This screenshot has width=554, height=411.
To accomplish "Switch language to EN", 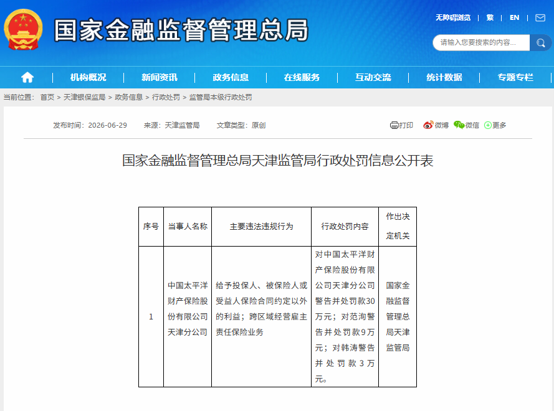I will [x=514, y=18].
